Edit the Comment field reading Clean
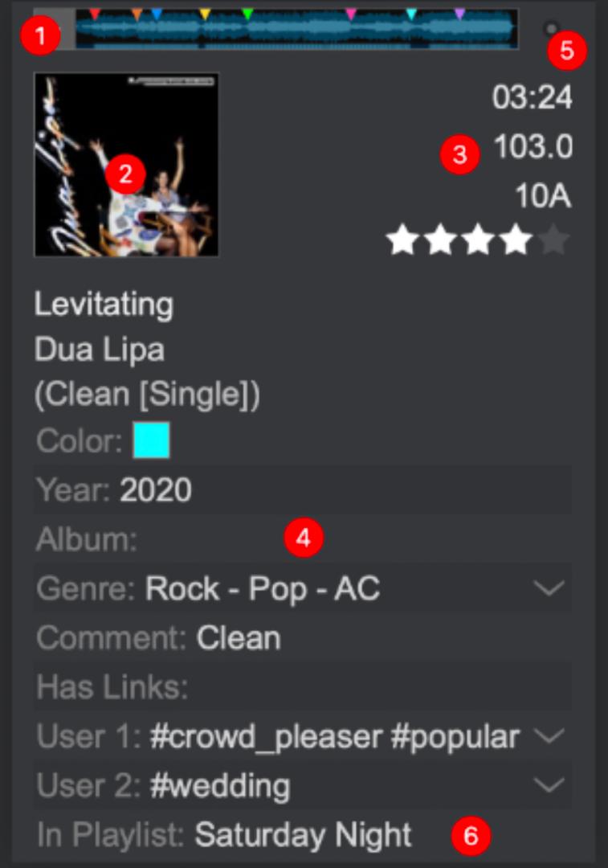 coord(239,638)
